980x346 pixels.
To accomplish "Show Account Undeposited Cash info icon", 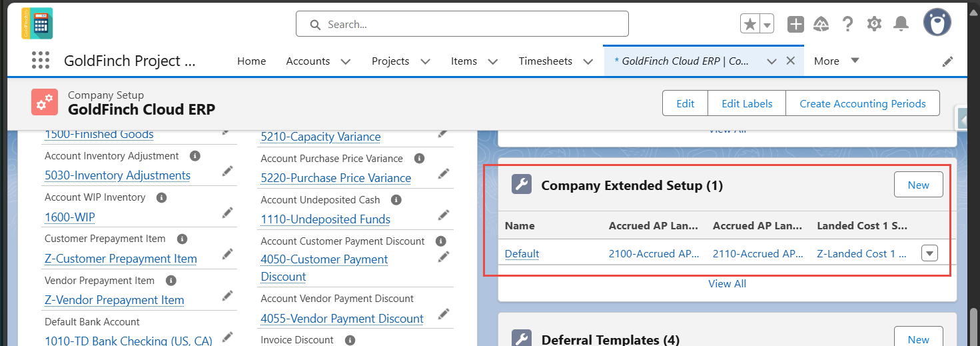I will tap(396, 200).
